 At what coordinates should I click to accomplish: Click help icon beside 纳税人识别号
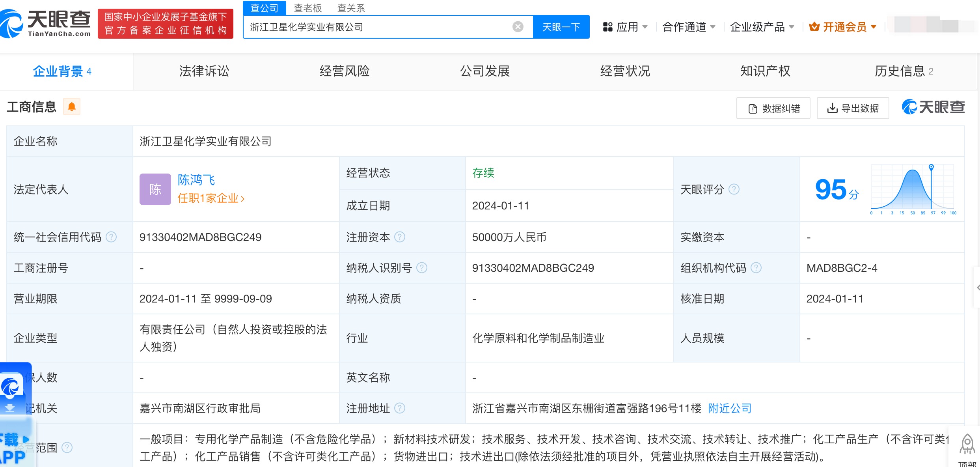pyautogui.click(x=422, y=268)
